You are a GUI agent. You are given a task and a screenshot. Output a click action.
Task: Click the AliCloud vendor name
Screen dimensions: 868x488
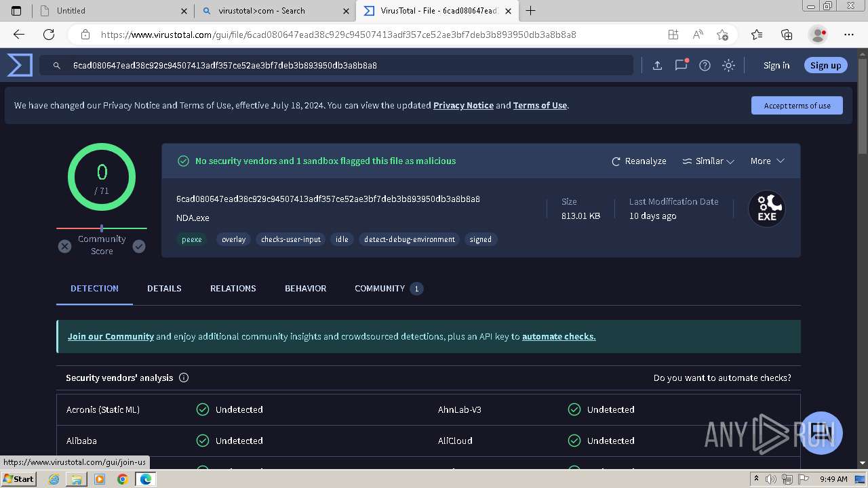point(455,441)
